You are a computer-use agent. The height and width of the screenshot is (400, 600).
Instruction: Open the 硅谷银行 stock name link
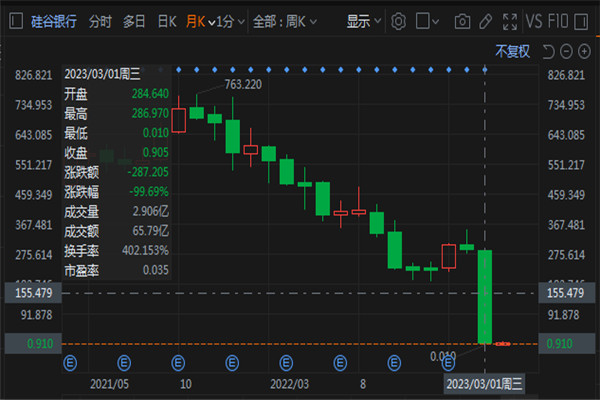point(54,21)
